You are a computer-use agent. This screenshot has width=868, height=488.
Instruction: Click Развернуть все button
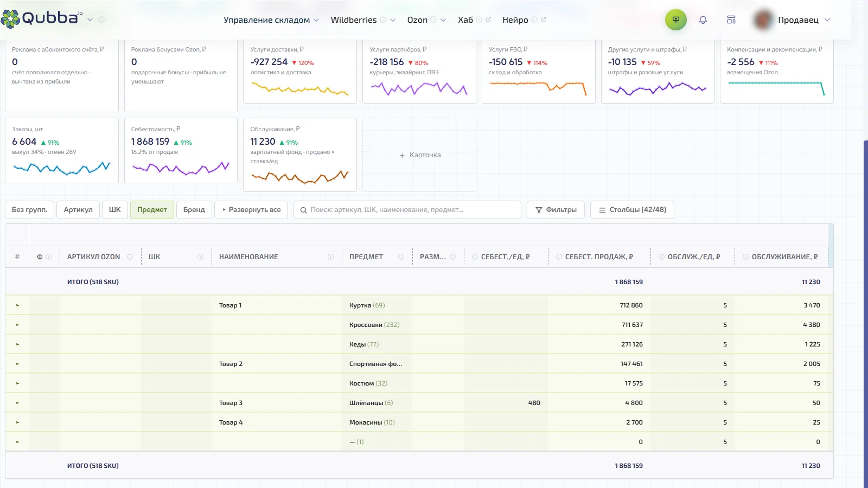252,210
